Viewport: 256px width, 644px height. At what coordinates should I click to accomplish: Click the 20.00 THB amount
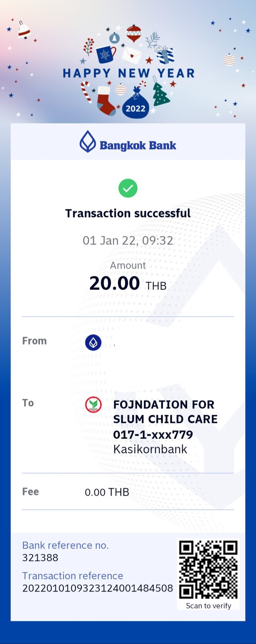click(127, 283)
